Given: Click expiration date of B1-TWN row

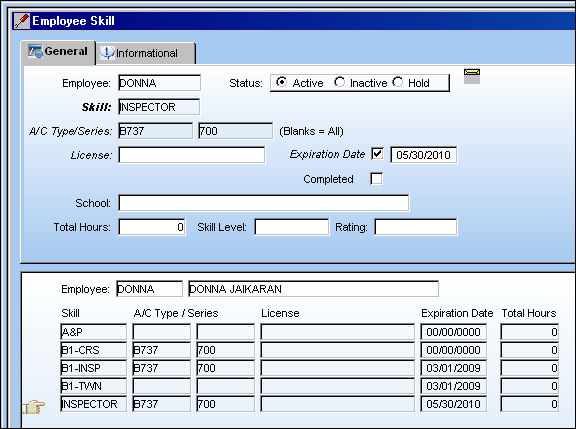Looking at the screenshot, I should point(454,386).
